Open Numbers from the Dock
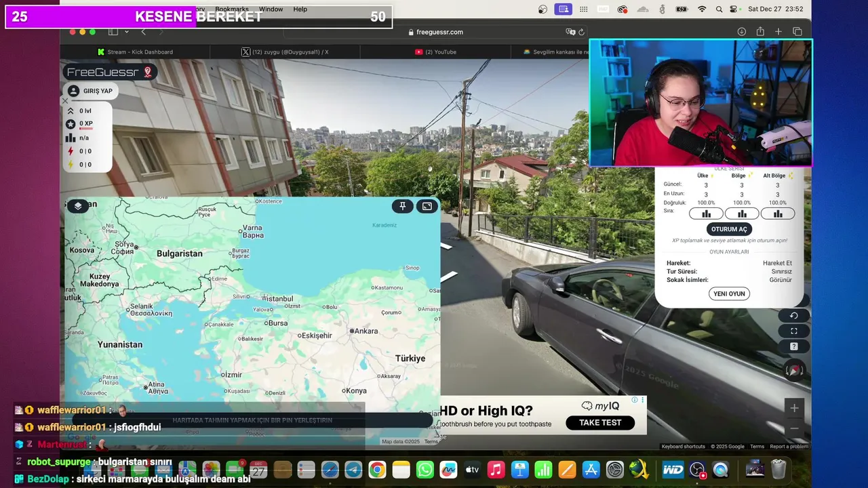 544,470
